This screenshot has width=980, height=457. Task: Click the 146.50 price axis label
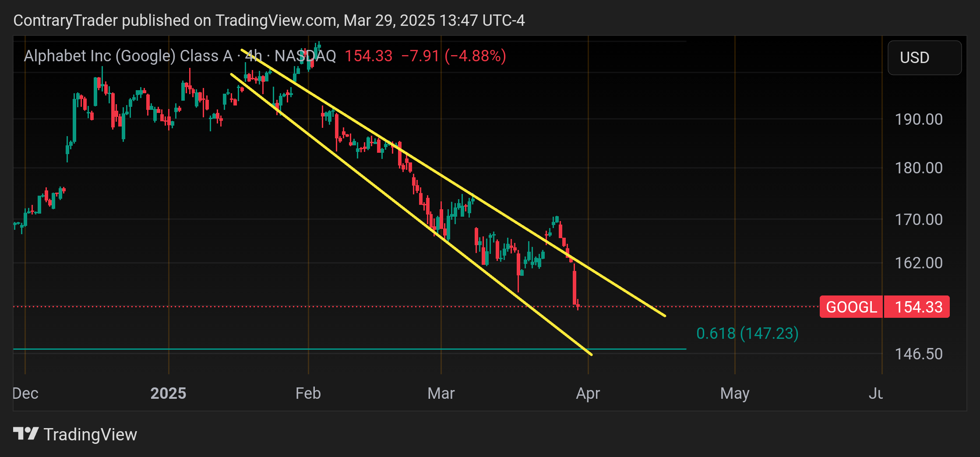click(x=919, y=354)
